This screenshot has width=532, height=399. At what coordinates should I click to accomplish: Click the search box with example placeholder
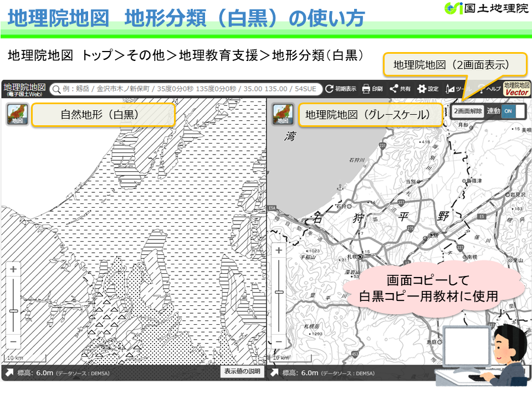click(186, 89)
